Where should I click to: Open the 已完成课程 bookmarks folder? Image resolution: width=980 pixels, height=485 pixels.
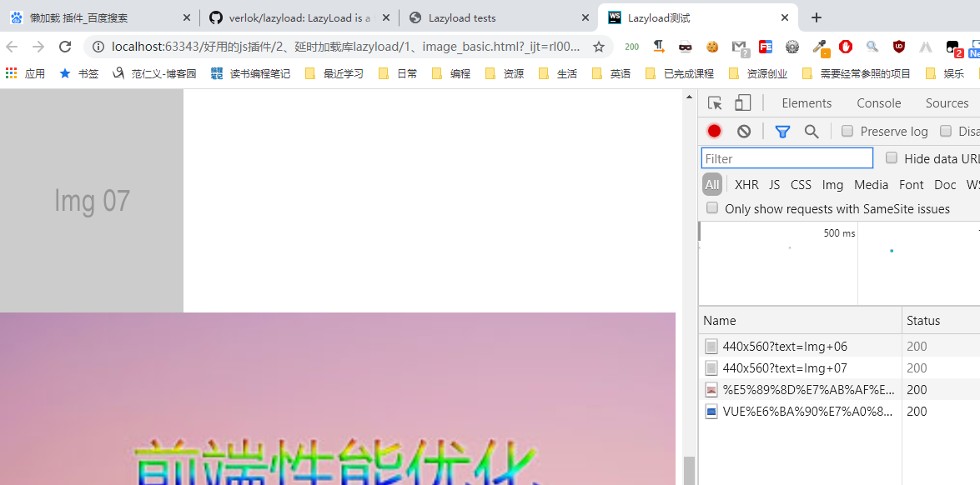click(x=680, y=73)
